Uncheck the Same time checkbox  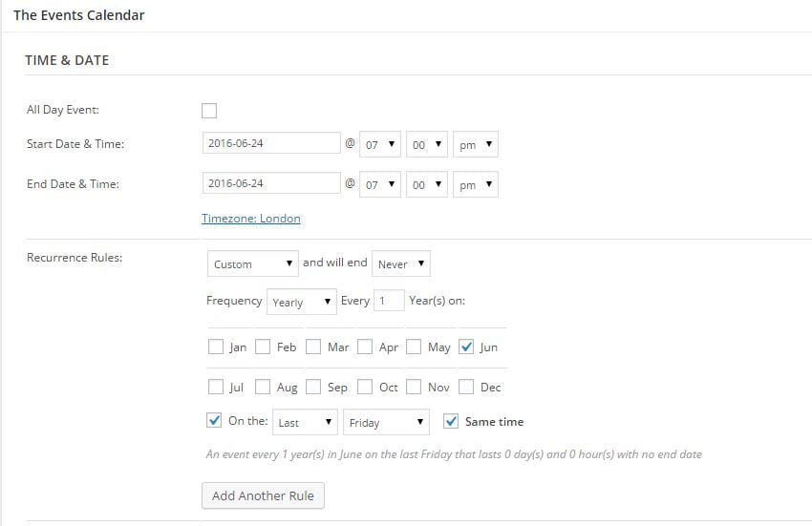pyautogui.click(x=451, y=421)
